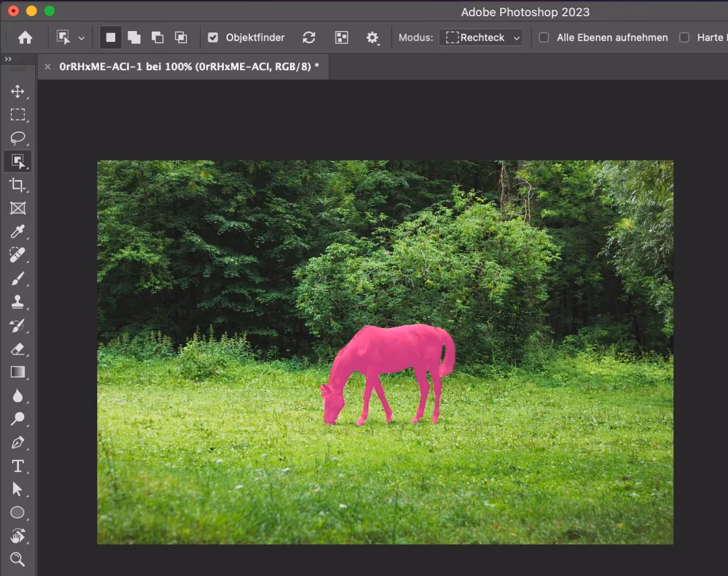Screen dimensions: 728x576
Task: Expand the collapsed panel dock chevron
Action: (9, 59)
